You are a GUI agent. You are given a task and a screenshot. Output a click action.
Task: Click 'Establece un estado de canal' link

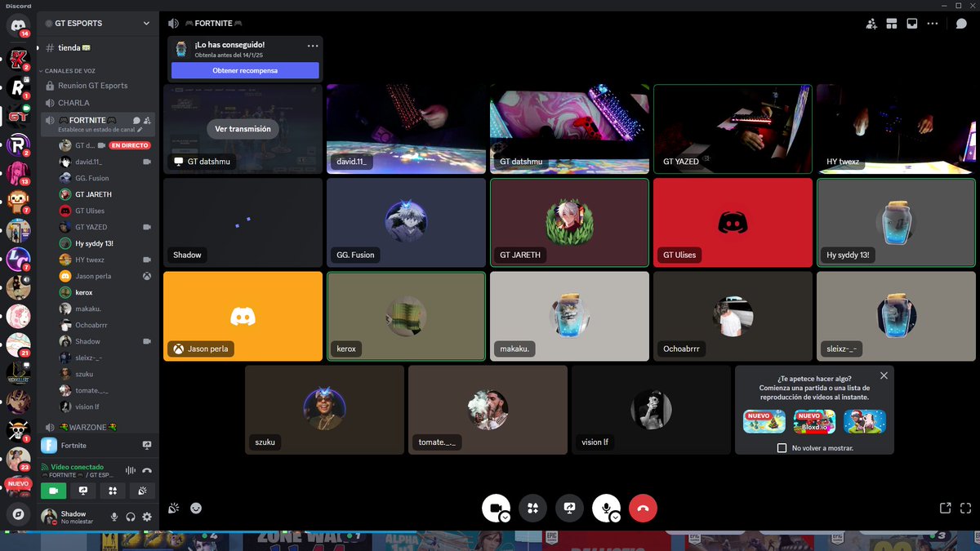point(98,130)
